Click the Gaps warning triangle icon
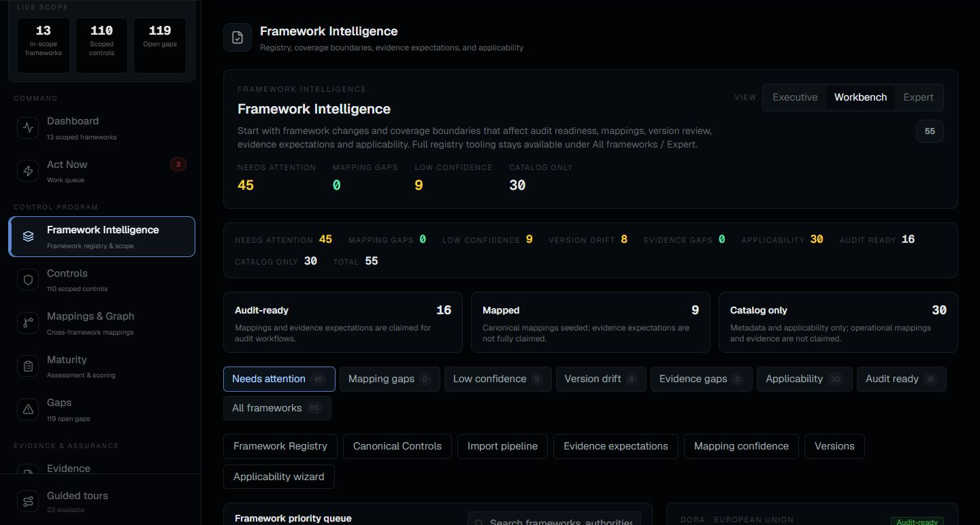This screenshot has height=525, width=980. (x=28, y=409)
